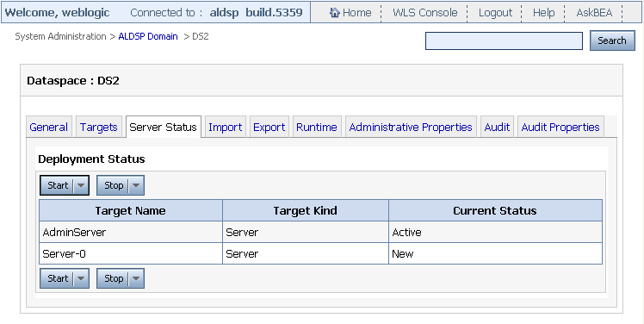644x324 pixels.
Task: Click the Active status cell
Action: (495, 233)
